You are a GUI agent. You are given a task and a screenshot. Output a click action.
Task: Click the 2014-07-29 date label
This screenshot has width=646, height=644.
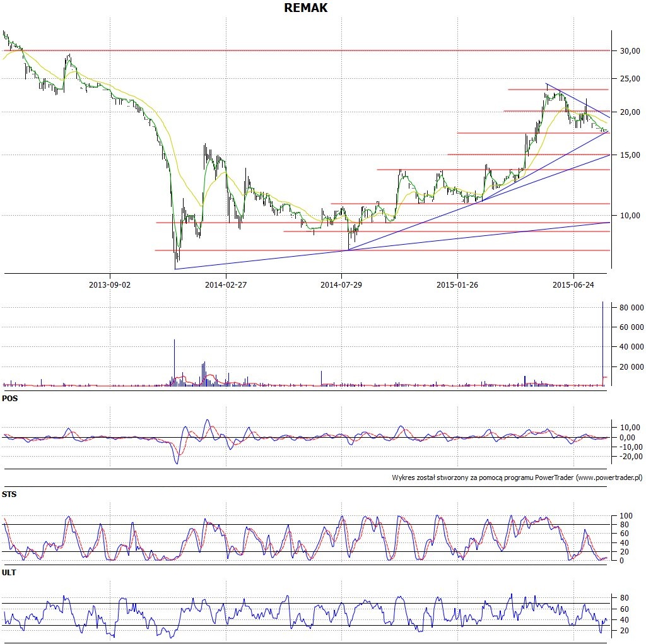pos(341,284)
